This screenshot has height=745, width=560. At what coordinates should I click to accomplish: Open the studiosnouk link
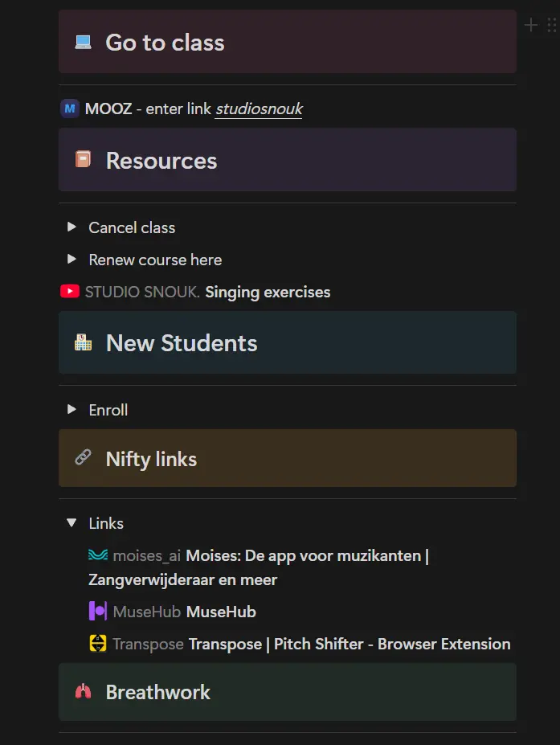(x=259, y=108)
